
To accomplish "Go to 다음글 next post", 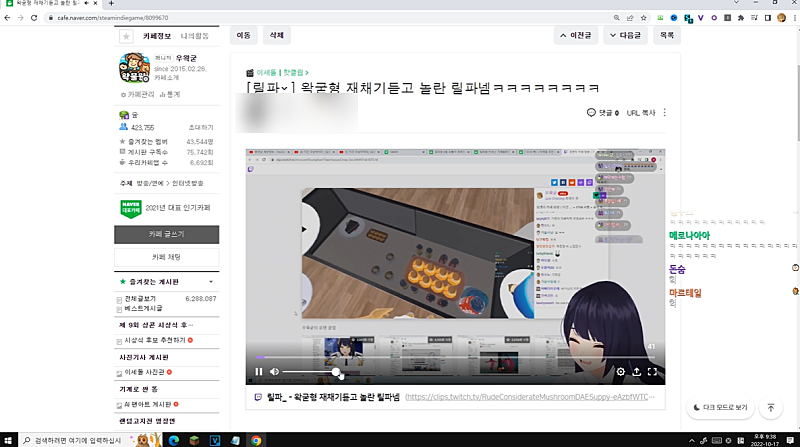I will (626, 35).
